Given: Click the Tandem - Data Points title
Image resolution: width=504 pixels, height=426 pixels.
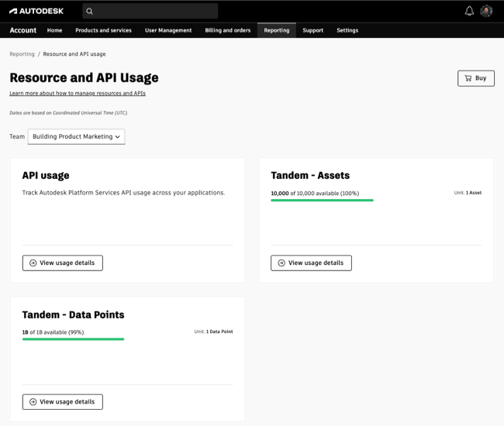Looking at the screenshot, I should pyautogui.click(x=74, y=315).
